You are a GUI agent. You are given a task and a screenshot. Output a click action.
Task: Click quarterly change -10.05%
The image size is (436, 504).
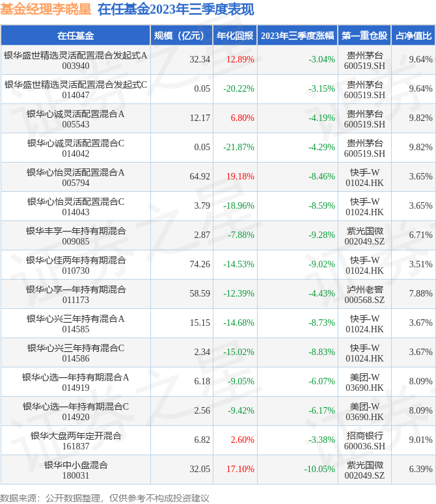(x=320, y=469)
